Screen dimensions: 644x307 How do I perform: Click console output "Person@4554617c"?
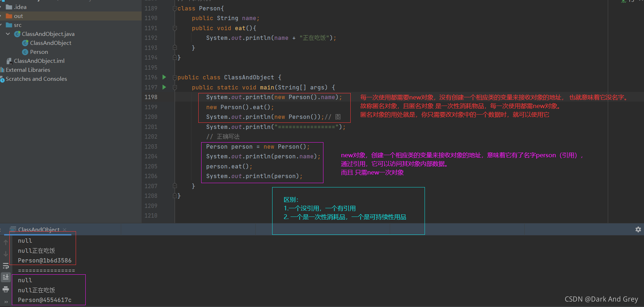[44, 300]
